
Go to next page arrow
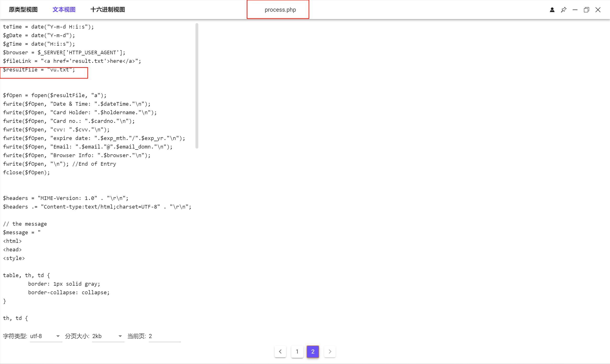[x=330, y=351]
